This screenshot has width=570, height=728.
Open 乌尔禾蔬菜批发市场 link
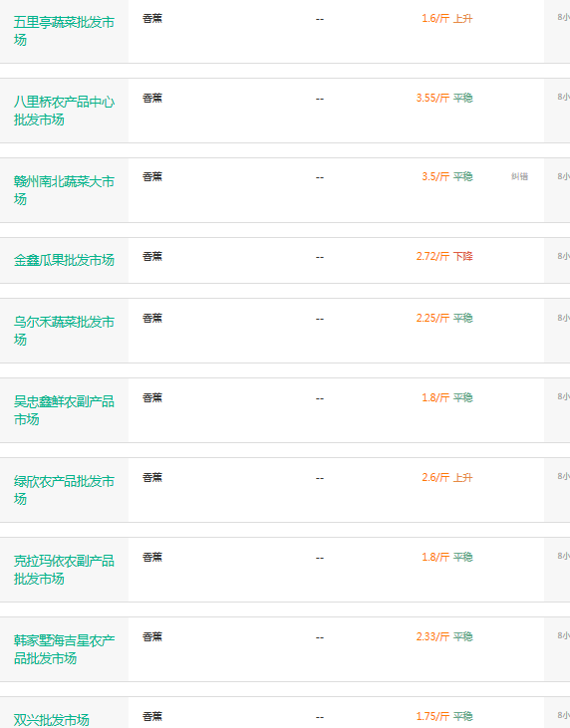[64, 331]
